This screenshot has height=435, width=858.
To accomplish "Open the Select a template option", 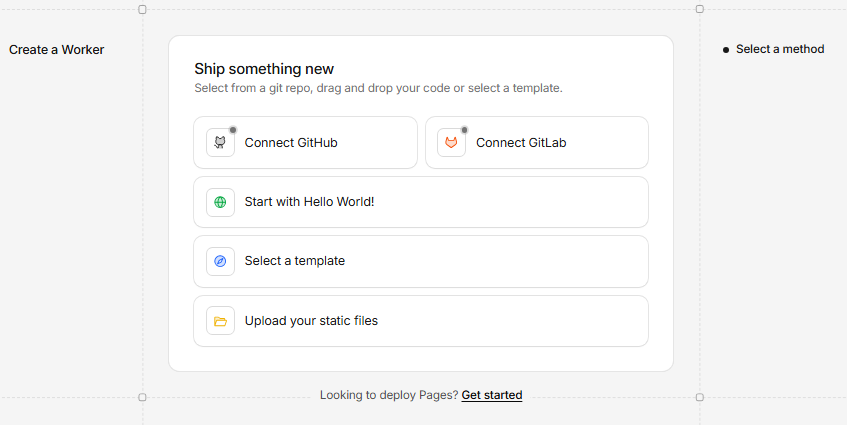I will (421, 262).
